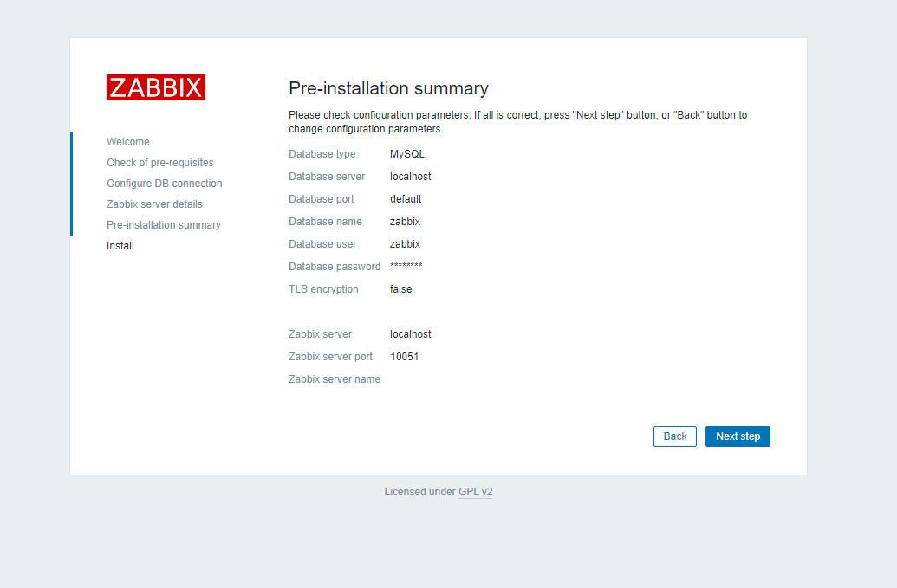Click the masked Database password value

coord(406,266)
